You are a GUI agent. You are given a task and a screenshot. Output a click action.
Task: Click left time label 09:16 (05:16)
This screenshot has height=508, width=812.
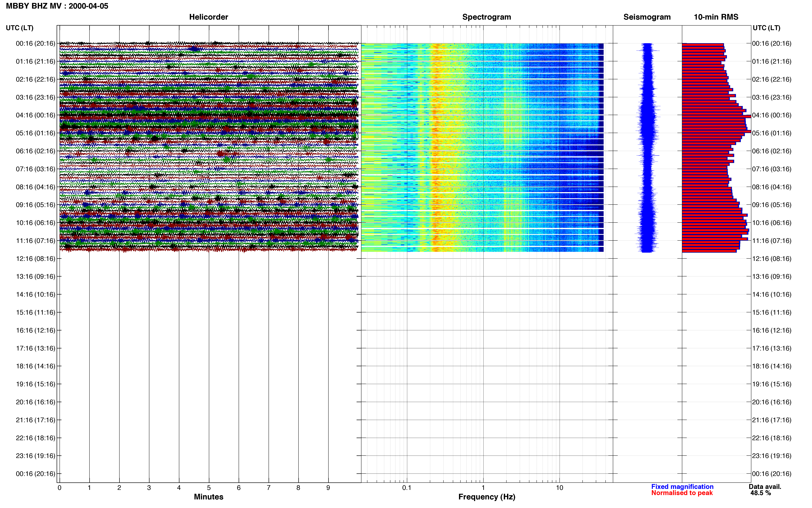(x=36, y=205)
